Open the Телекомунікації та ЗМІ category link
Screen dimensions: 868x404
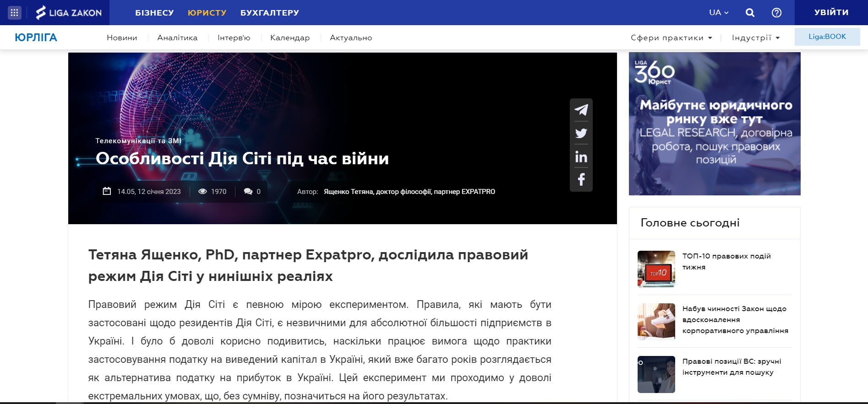[138, 140]
